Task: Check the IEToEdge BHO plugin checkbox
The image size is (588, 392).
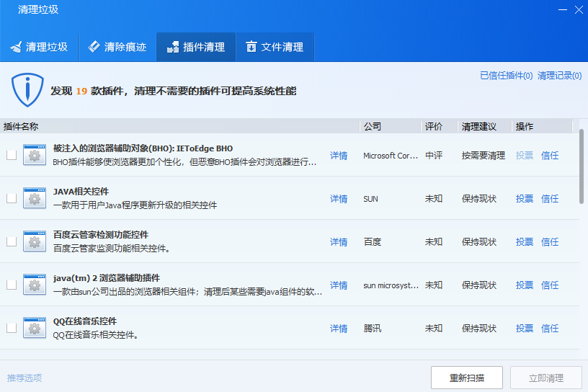Action: 12,155
